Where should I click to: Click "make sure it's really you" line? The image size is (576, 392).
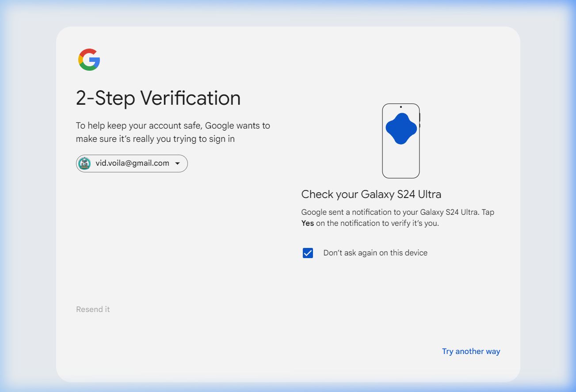coord(155,139)
